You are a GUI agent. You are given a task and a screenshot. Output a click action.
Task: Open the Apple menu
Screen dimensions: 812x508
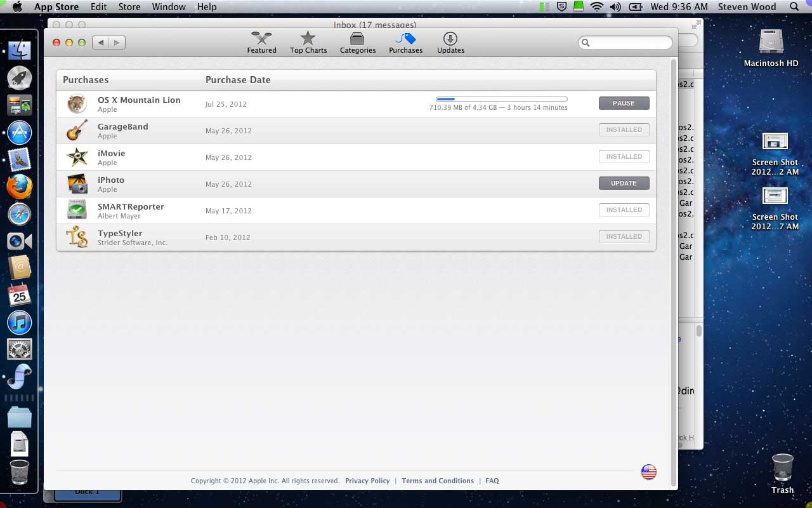tap(17, 7)
